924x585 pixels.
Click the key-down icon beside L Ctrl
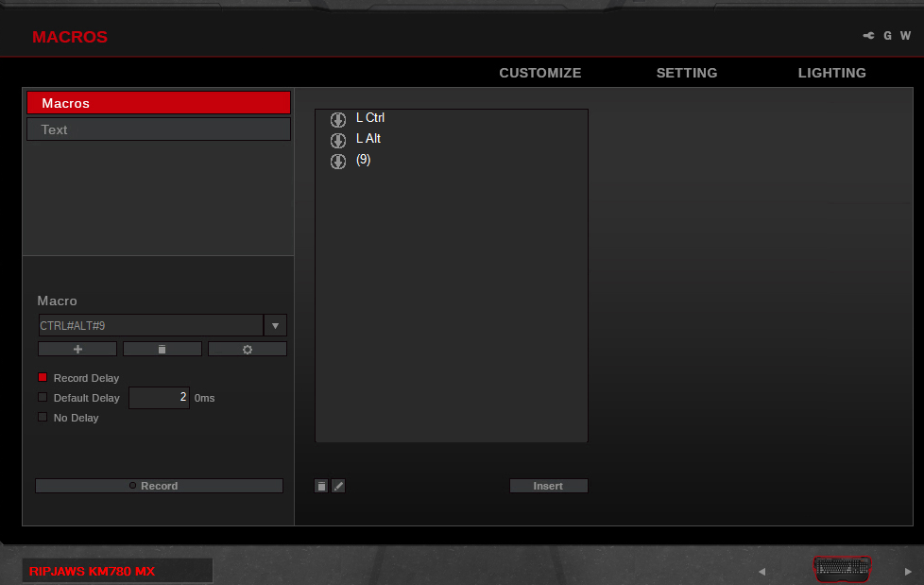[337, 119]
